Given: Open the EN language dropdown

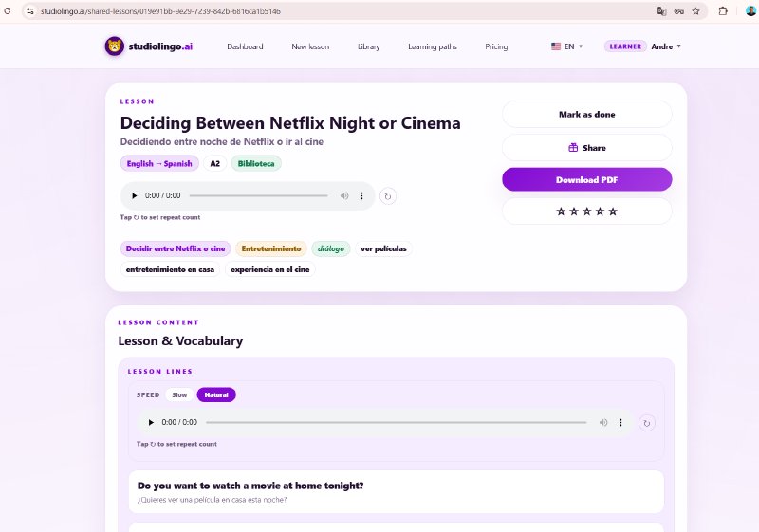Looking at the screenshot, I should click(x=566, y=46).
